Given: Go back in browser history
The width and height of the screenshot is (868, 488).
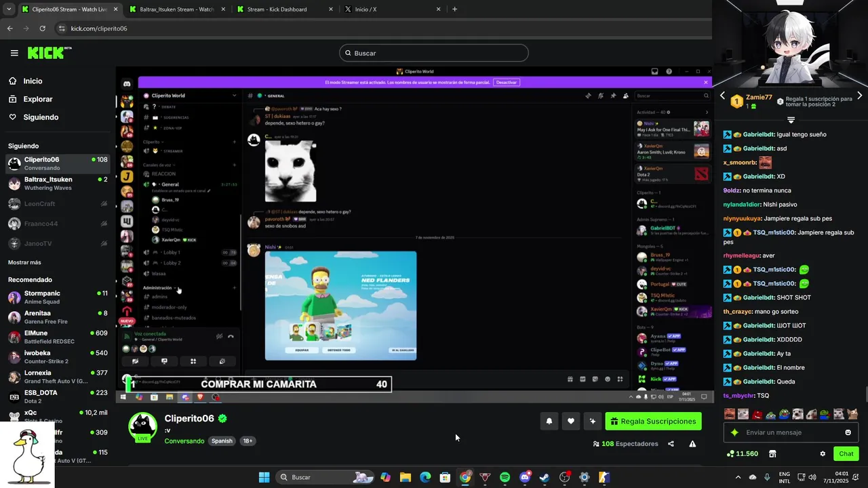Looking at the screenshot, I should 9,28.
